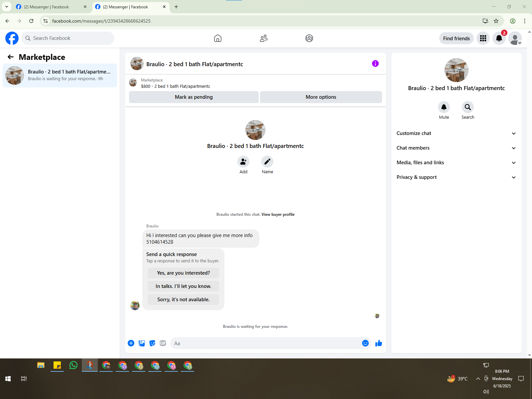The image size is (532, 399).
Task: Open the Friends icon in top navigation
Action: [264, 38]
